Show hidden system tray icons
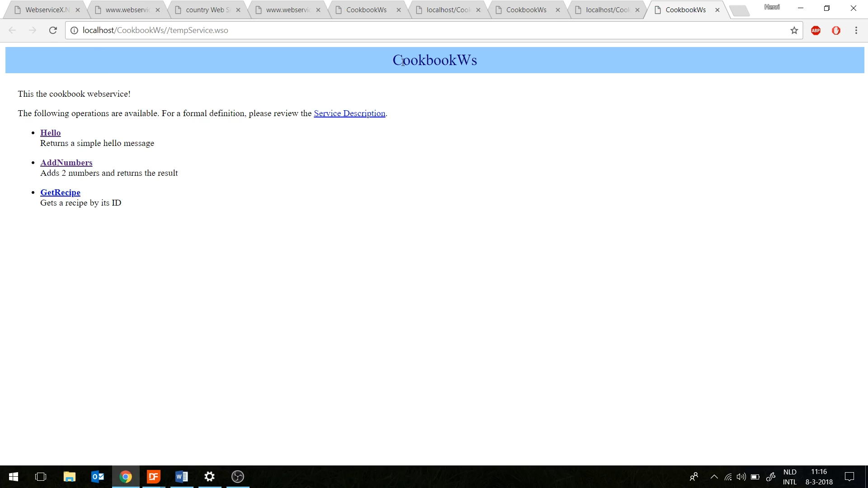The width and height of the screenshot is (868, 488). click(x=714, y=477)
